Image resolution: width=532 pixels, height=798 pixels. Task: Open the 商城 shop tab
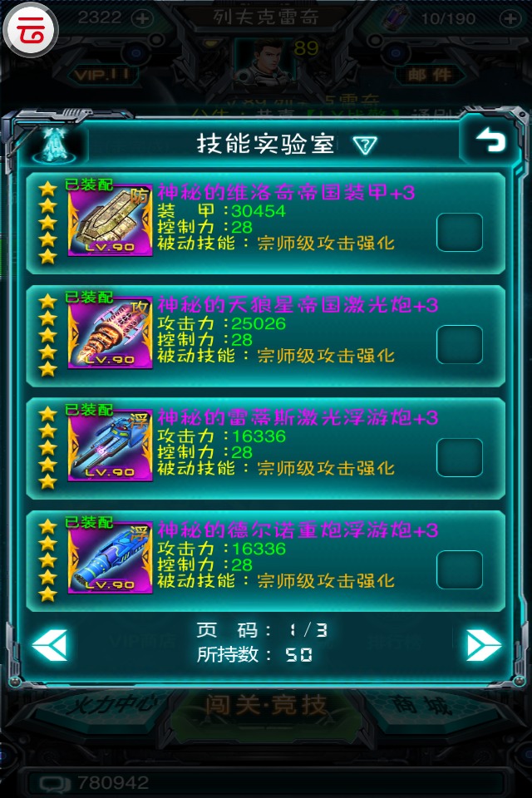click(421, 706)
